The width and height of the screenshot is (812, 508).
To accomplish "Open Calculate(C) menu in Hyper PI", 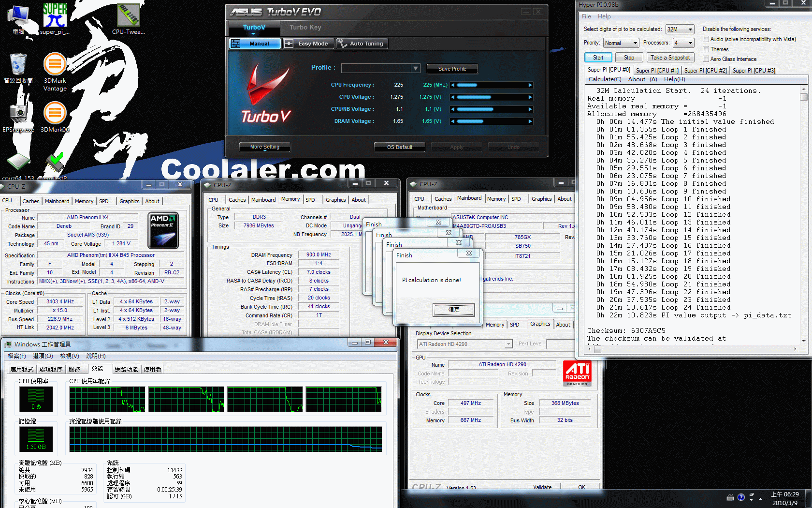I will [605, 79].
